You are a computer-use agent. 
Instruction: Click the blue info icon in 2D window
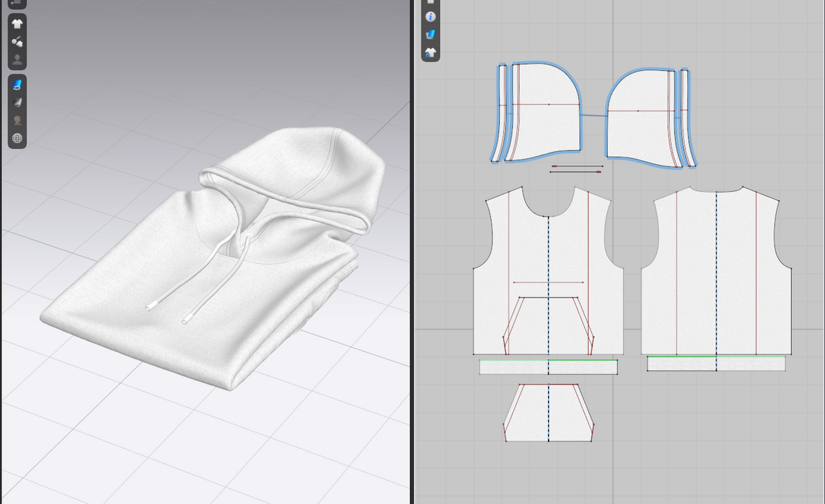tap(431, 17)
